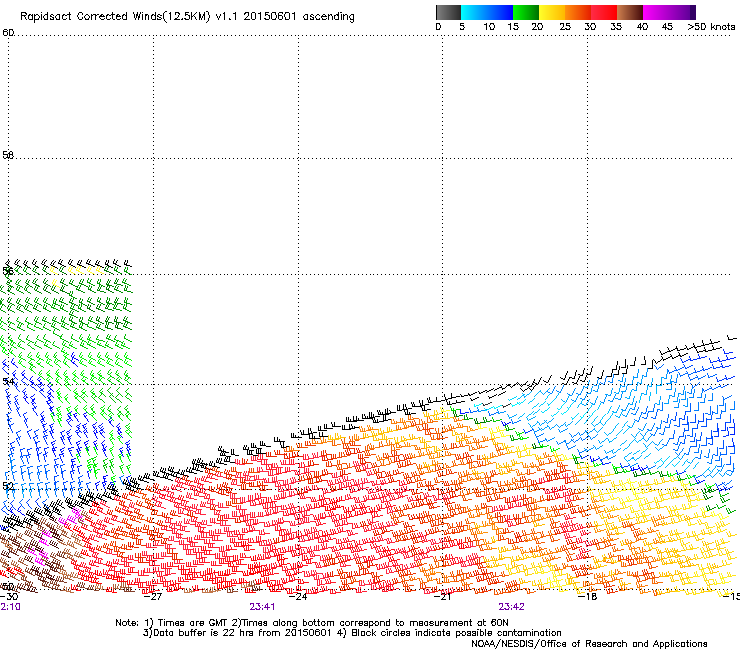
Task: Click the '58' latitude axis label
Action: tap(8, 155)
